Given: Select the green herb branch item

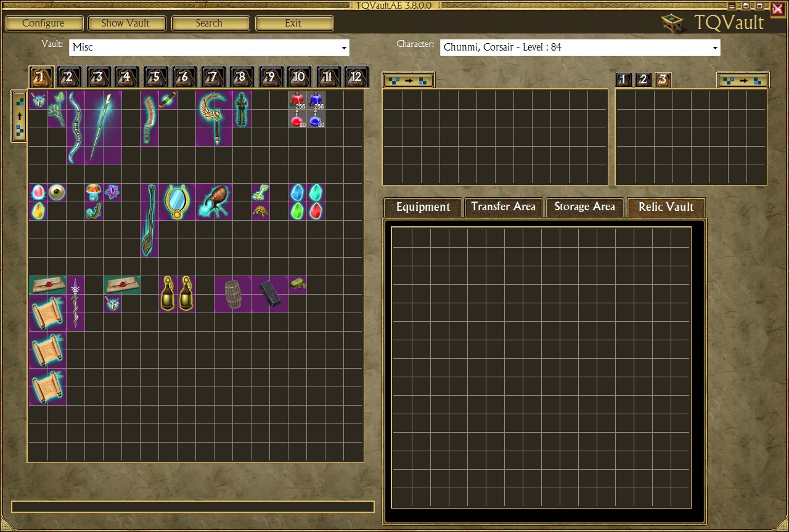Looking at the screenshot, I should coord(57,109).
